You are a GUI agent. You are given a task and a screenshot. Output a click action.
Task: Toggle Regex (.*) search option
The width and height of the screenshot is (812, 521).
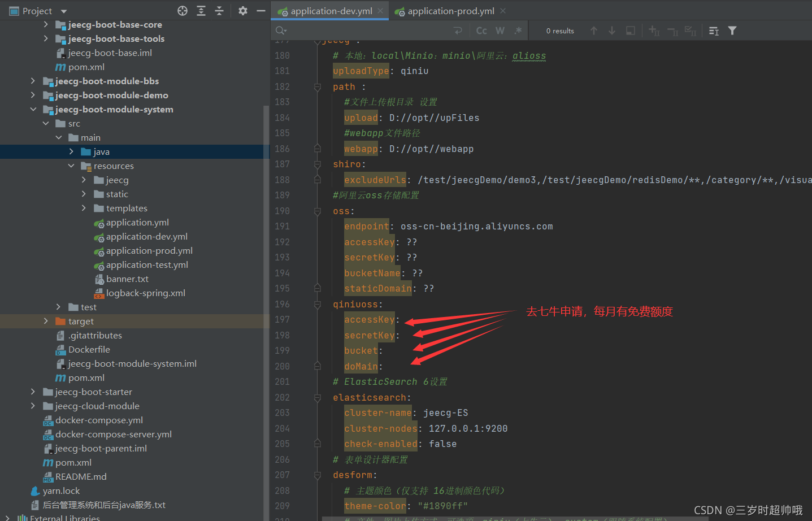(x=518, y=31)
